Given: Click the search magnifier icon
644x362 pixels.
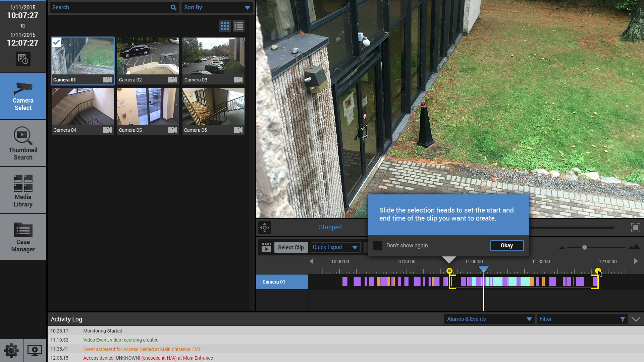Looking at the screenshot, I should point(173,7).
